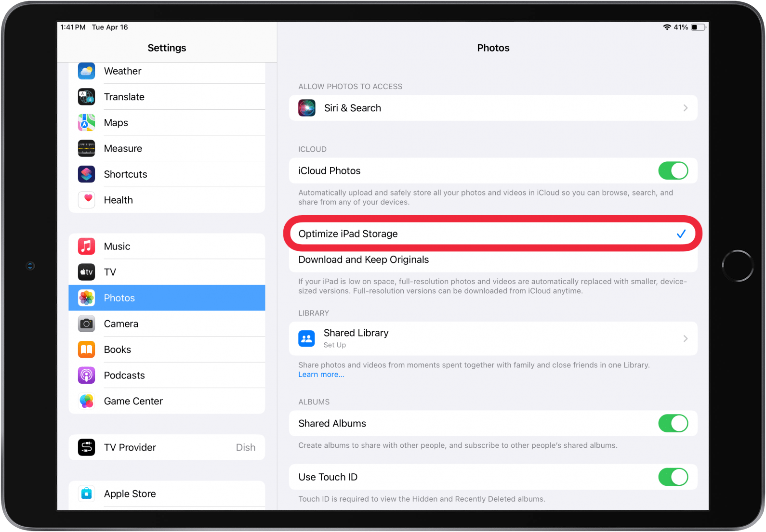Turn off iCloud Photos switch
Screen dimensions: 766x532
click(x=673, y=170)
